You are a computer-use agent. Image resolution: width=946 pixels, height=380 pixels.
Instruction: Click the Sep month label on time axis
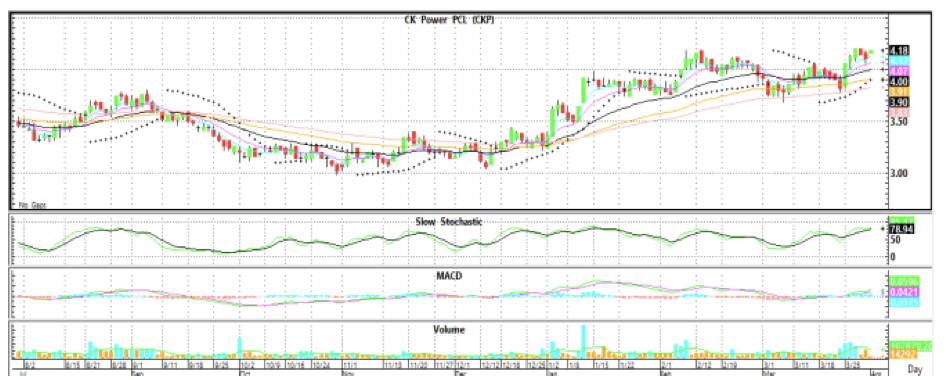click(x=138, y=374)
